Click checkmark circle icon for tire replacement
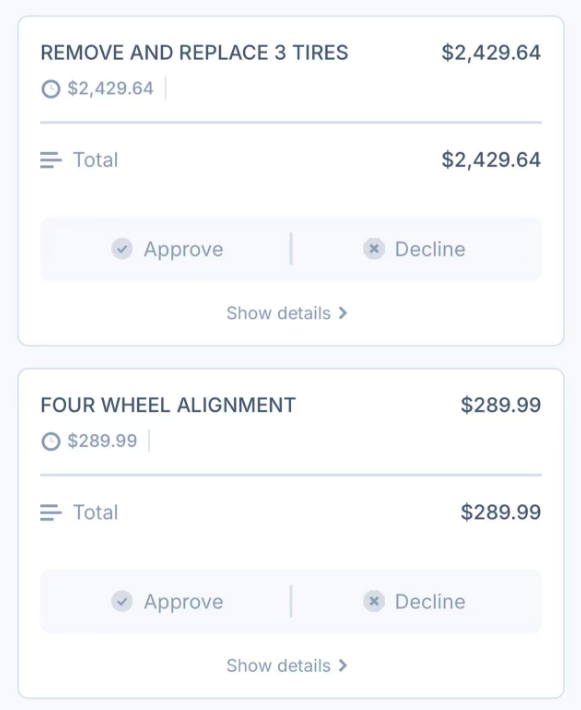581x710 pixels. coord(122,249)
